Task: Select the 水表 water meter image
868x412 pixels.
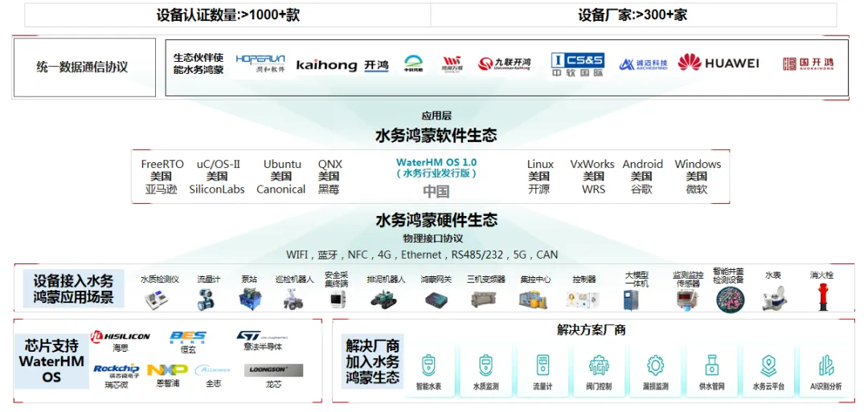Action: pyautogui.click(x=773, y=300)
